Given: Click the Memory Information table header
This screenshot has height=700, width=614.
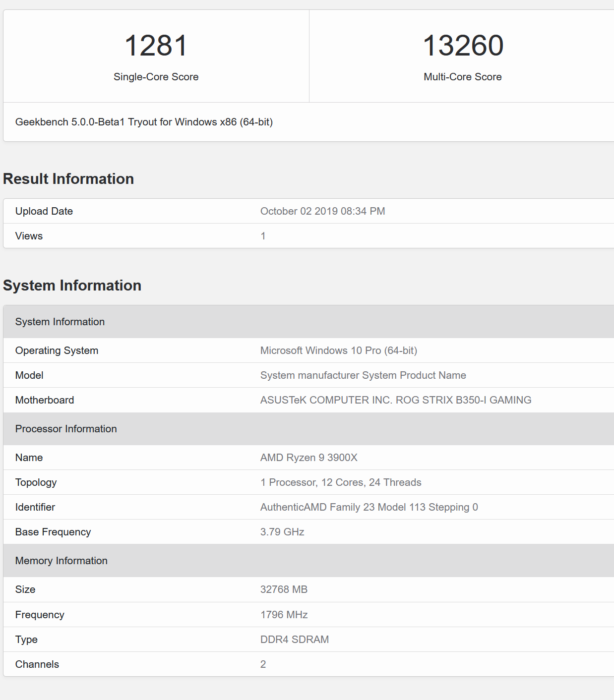Looking at the screenshot, I should (x=308, y=561).
